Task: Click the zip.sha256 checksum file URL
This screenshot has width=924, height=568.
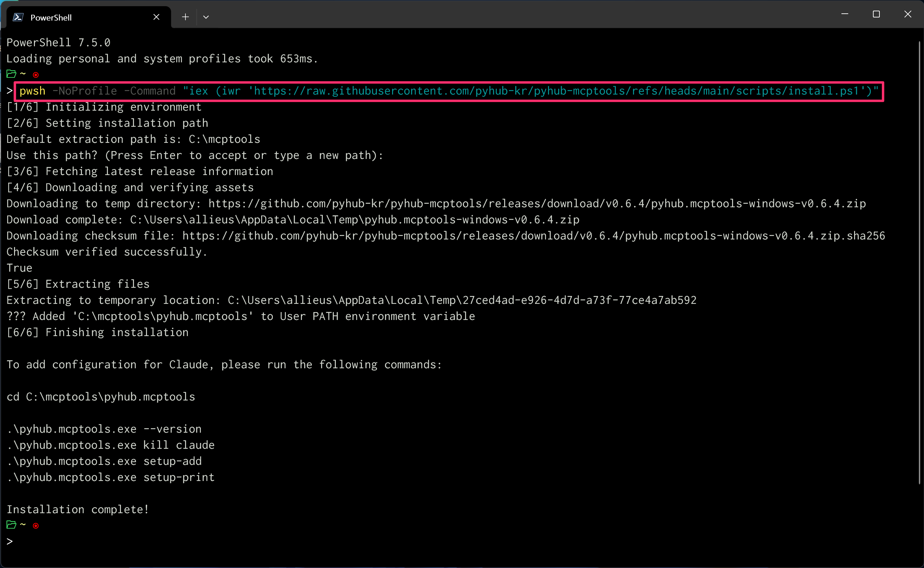Action: 534,236
